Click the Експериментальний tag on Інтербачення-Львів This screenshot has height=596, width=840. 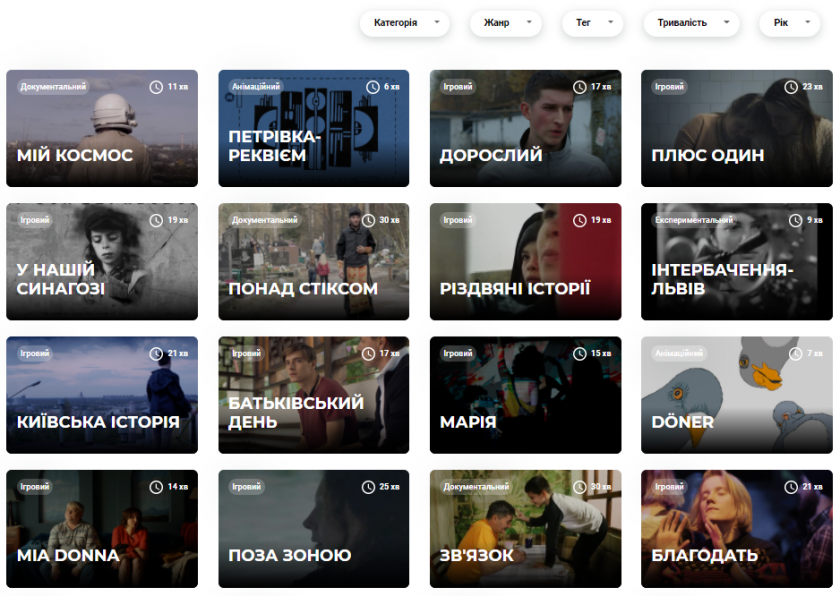694,220
